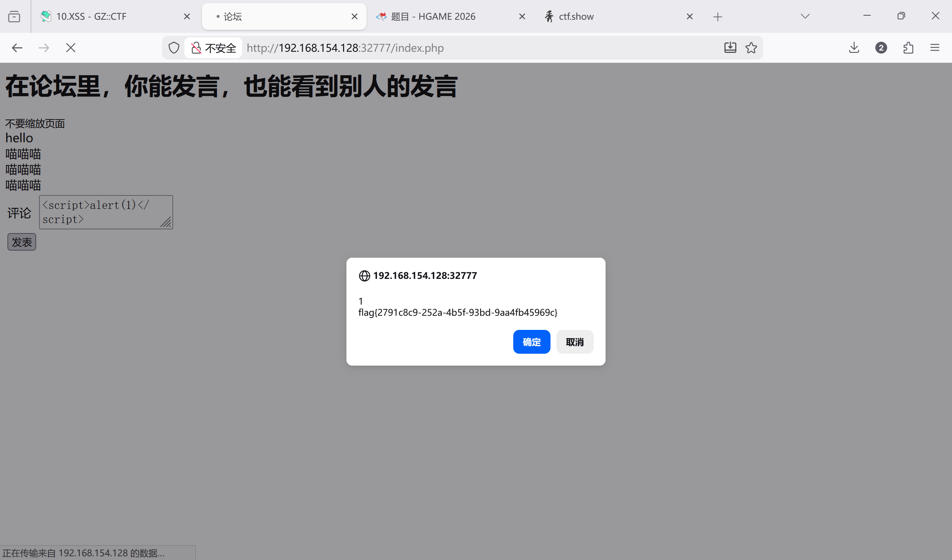The height and width of the screenshot is (560, 952).
Task: Click the save page icon in address bar
Action: 730,48
